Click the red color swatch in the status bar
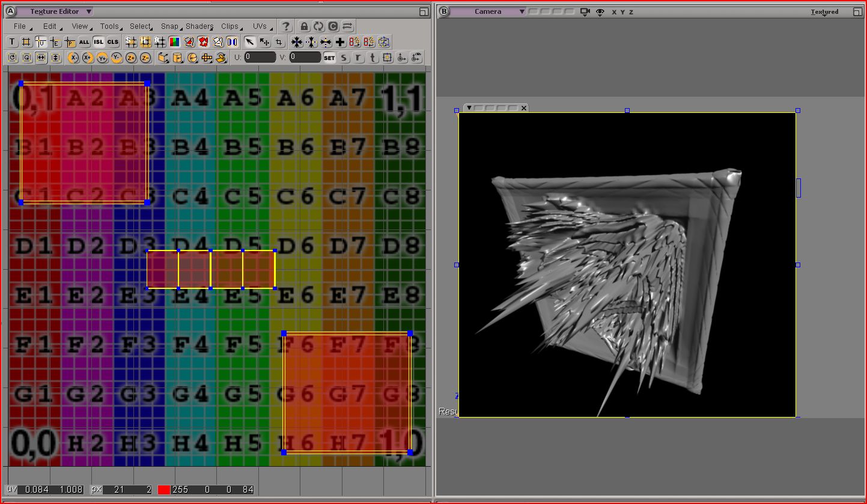Screen dimensions: 867x504 coord(163,490)
